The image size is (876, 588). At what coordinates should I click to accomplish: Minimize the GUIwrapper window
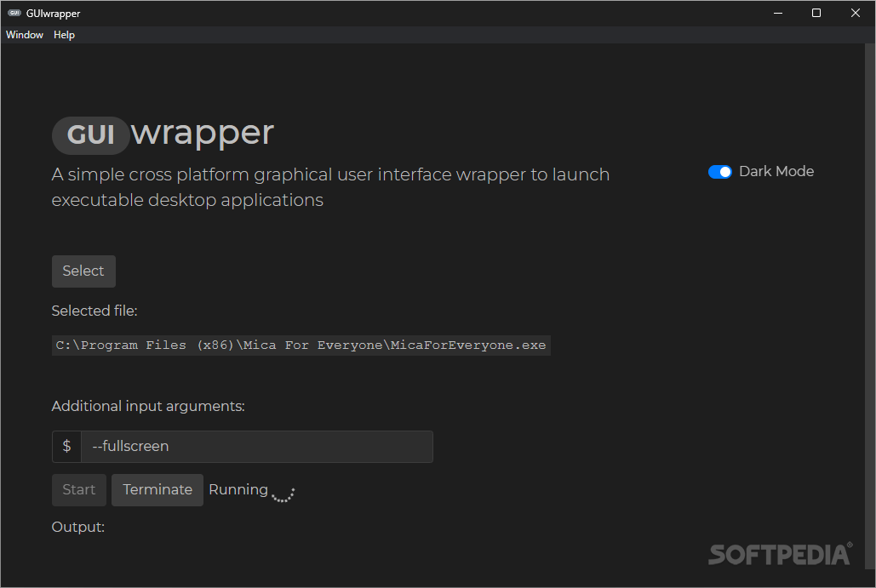pyautogui.click(x=778, y=13)
